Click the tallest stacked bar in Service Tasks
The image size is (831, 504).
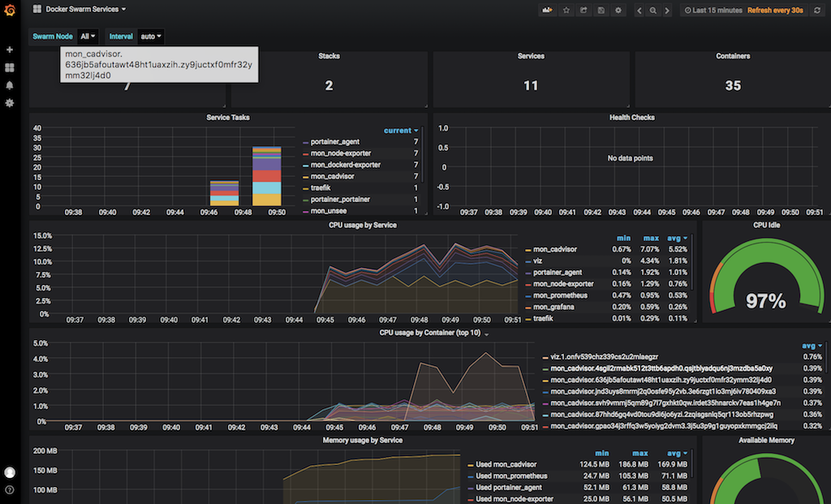click(x=266, y=176)
